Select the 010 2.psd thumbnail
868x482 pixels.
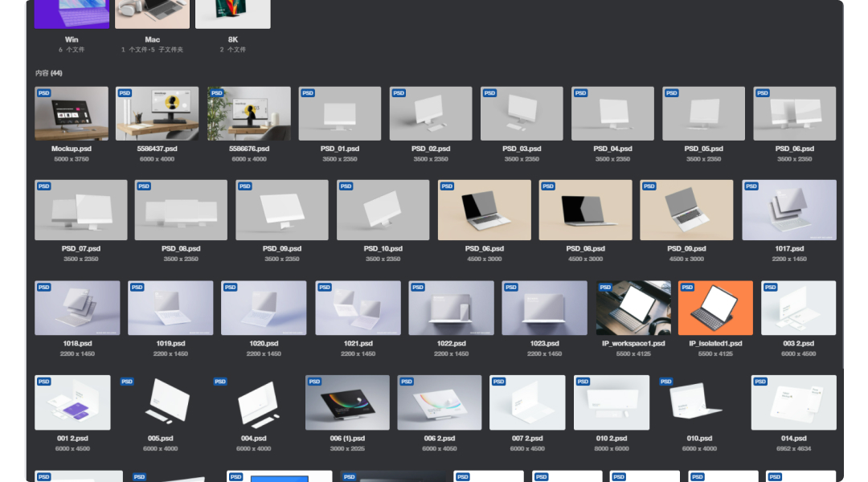pos(612,402)
